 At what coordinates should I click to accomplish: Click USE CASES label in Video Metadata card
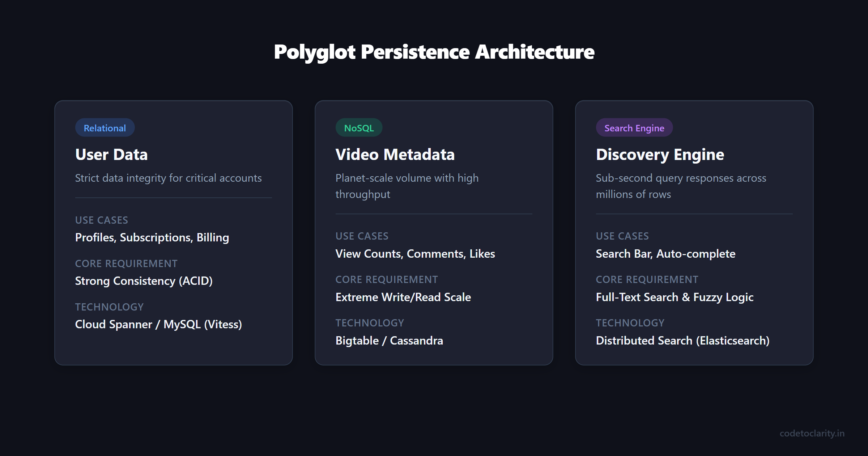point(362,236)
